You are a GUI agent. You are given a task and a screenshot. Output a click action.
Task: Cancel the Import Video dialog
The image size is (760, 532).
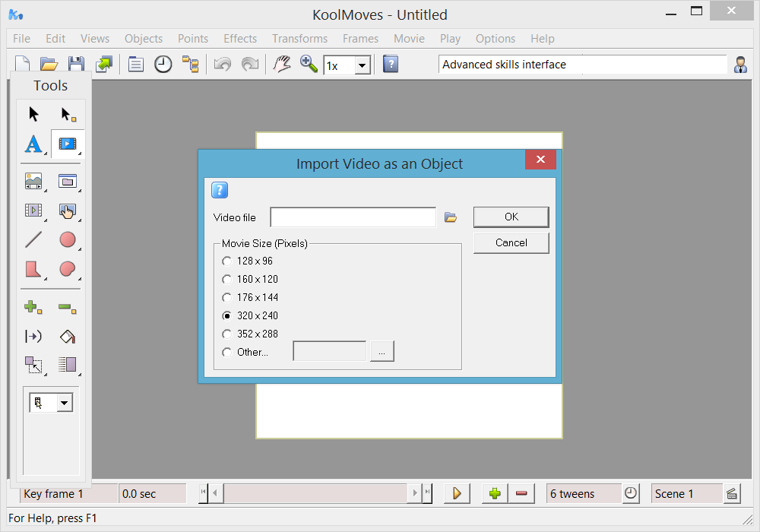511,242
